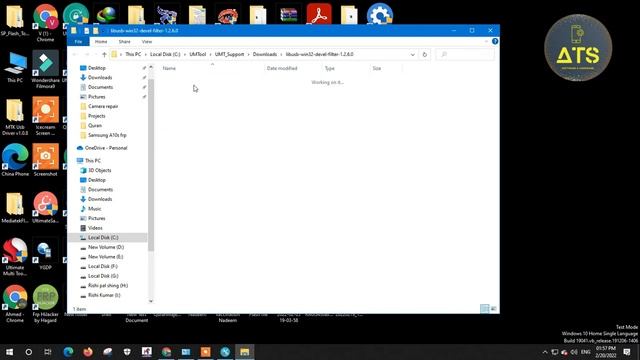The image size is (640, 360).
Task: Select the Frp Hijacker by Hagard shortcut
Action: click(x=45, y=304)
